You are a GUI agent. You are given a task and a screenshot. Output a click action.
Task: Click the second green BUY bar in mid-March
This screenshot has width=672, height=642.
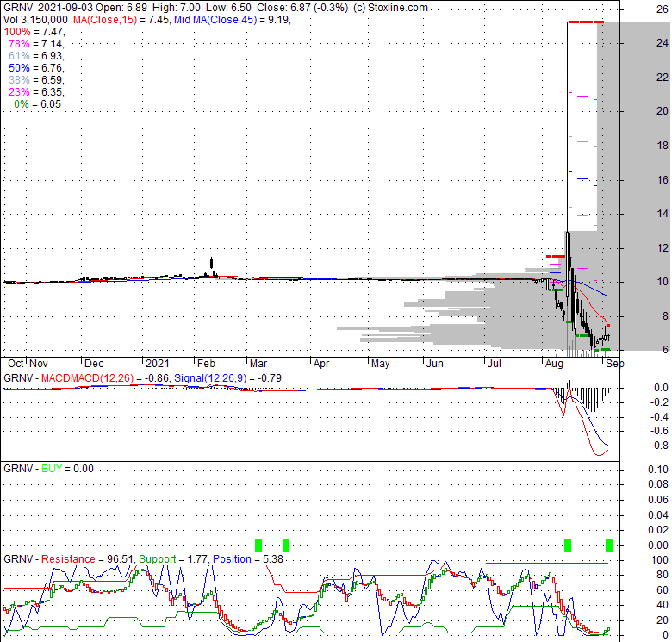286,545
